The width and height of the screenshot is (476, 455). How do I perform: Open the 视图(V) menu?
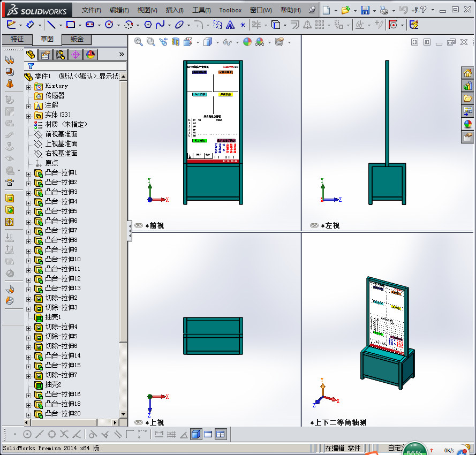(x=147, y=10)
